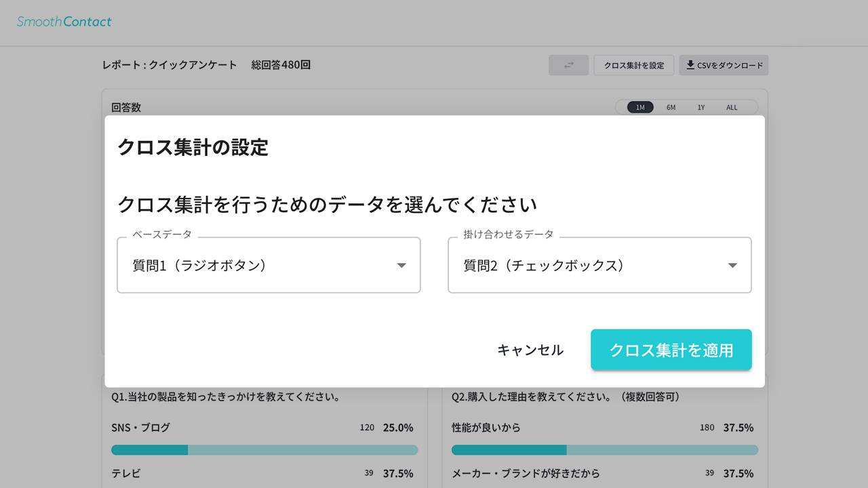Open the 掛け合わせるデータ dropdown
The height and width of the screenshot is (488, 868).
tap(599, 265)
